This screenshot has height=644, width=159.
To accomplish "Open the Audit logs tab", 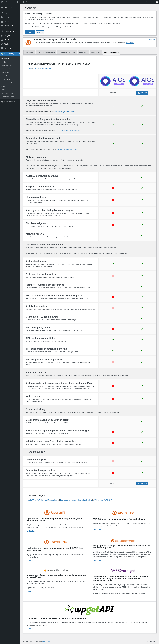I will 83,52.
